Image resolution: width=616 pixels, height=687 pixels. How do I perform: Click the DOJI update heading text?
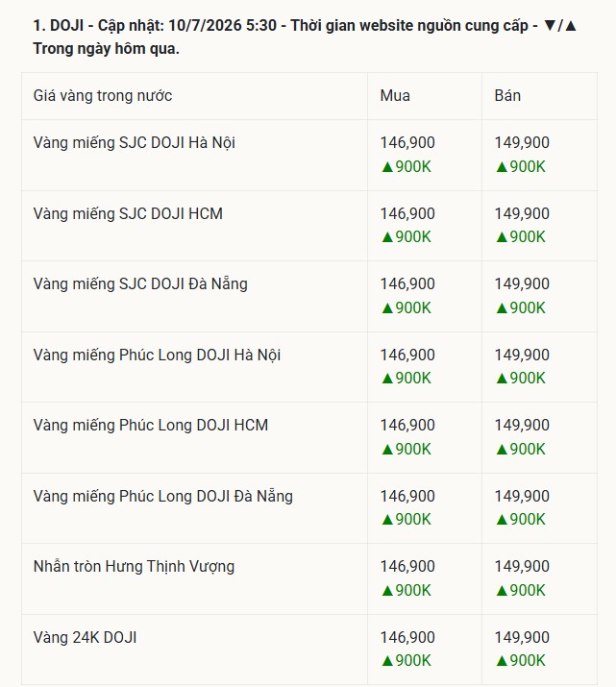click(x=305, y=37)
